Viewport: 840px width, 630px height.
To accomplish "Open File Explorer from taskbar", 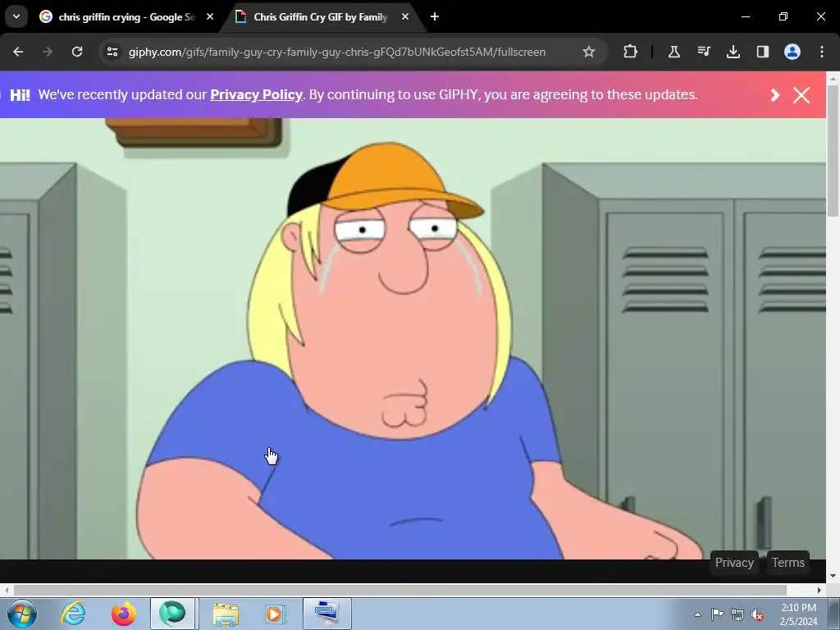I will [x=226, y=614].
